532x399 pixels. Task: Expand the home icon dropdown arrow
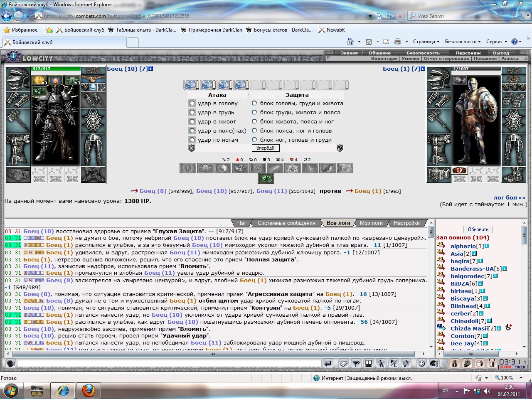click(x=359, y=42)
